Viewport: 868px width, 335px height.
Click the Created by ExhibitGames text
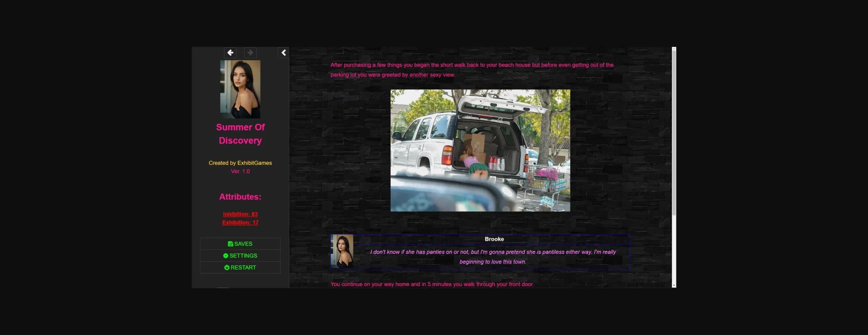coord(240,163)
